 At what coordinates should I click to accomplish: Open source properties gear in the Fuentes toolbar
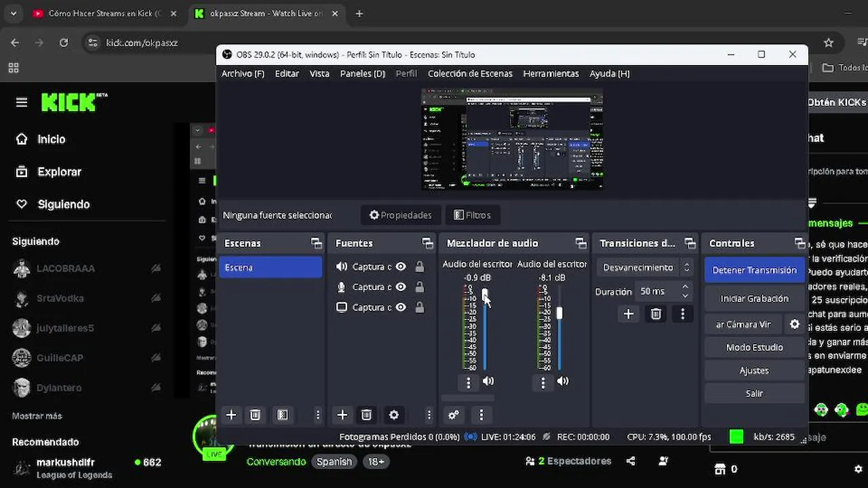(x=394, y=415)
